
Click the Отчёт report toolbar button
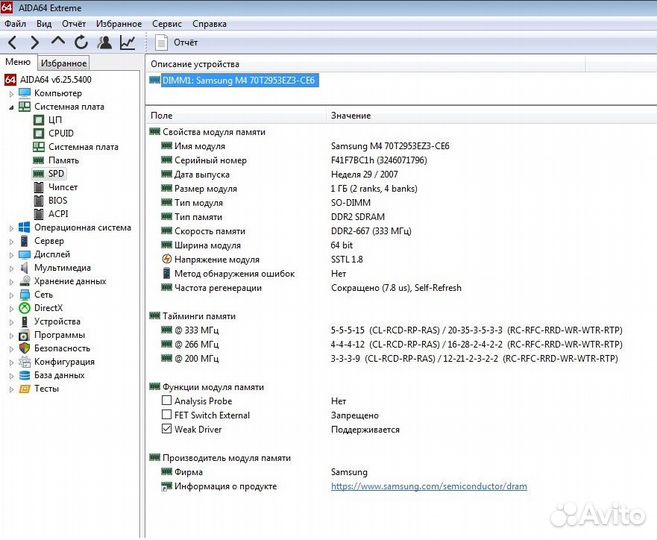(176, 42)
